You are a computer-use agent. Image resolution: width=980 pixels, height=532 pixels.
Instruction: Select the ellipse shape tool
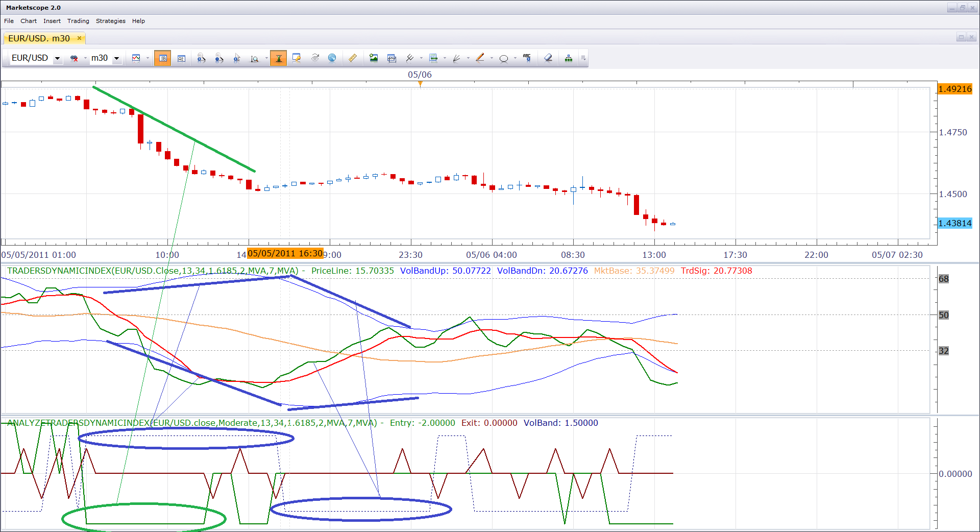pos(504,58)
